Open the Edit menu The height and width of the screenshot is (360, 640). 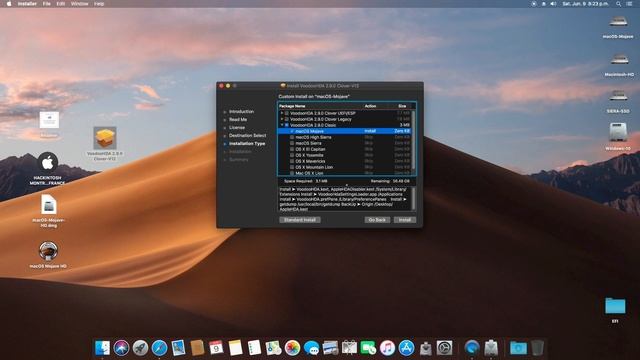click(x=60, y=4)
